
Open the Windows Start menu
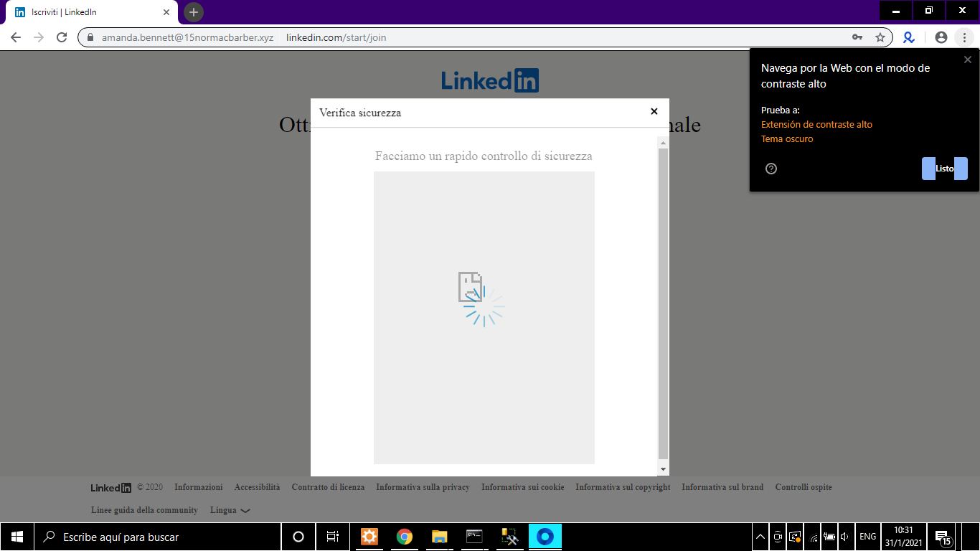(x=17, y=537)
